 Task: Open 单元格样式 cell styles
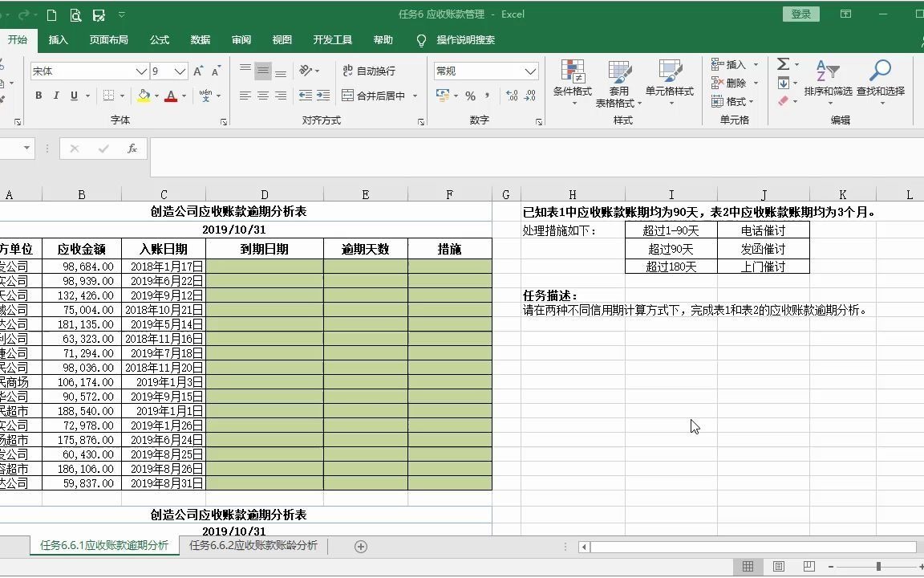[670, 83]
